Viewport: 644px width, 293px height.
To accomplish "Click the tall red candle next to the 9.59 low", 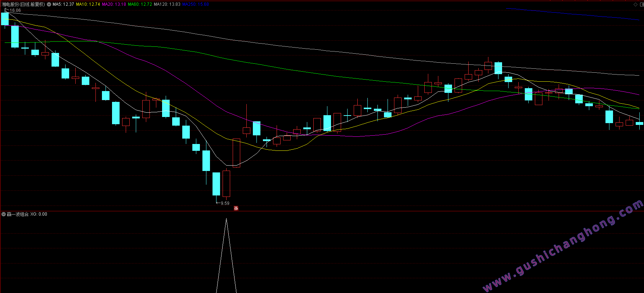I will (x=226, y=184).
